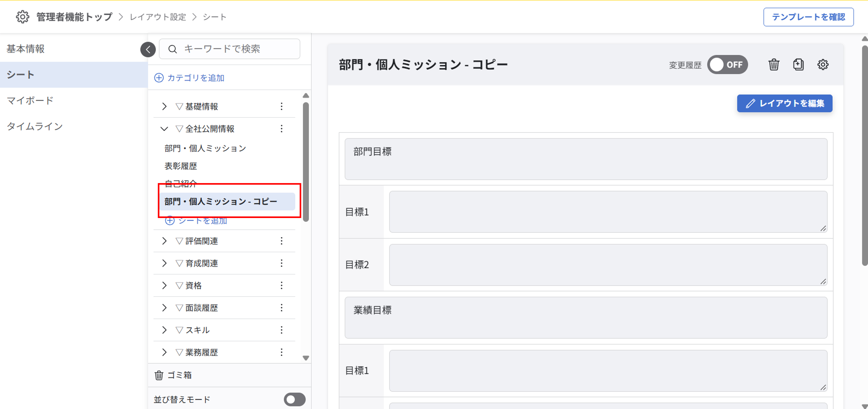Click the gear icon beside 管理者機能トップ
This screenshot has height=409, width=868.
tap(22, 17)
